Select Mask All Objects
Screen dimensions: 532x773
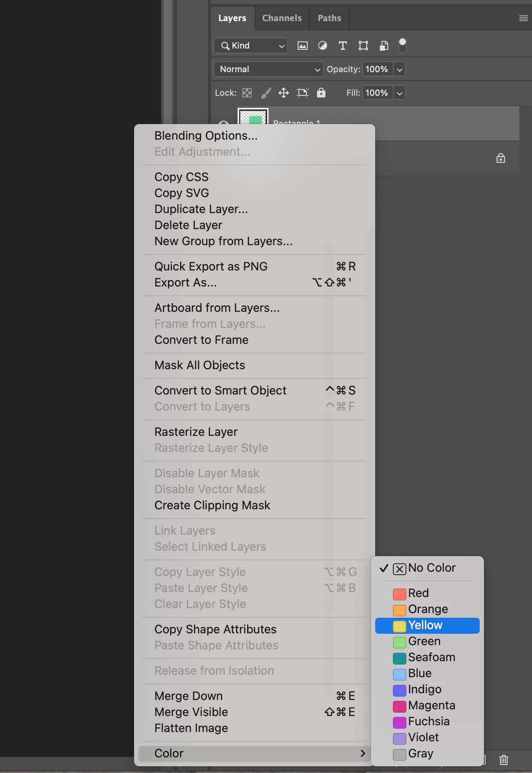coord(255,365)
